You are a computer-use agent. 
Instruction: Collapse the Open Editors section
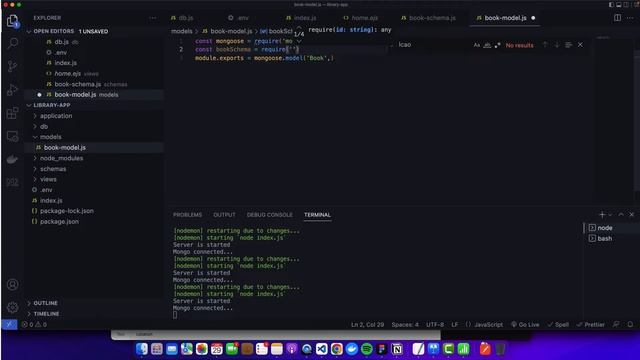[29, 31]
